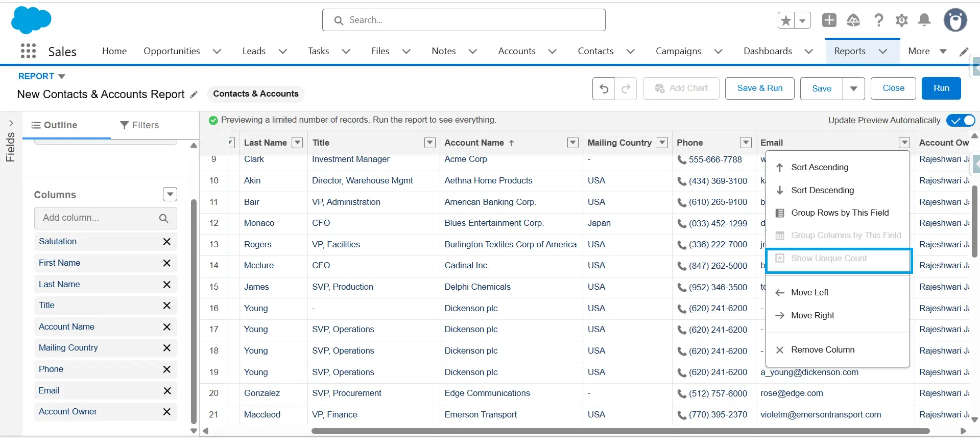Select Sort Descending from Email menu
The width and height of the screenshot is (980, 443).
coord(838,191)
